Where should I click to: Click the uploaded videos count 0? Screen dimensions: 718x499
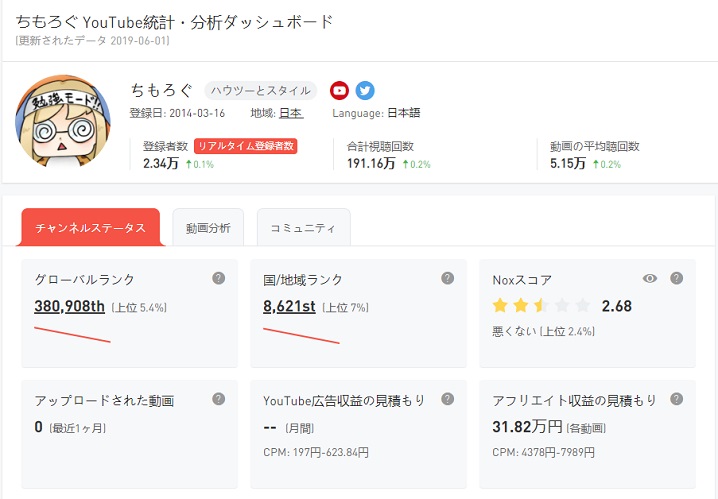coord(38,427)
